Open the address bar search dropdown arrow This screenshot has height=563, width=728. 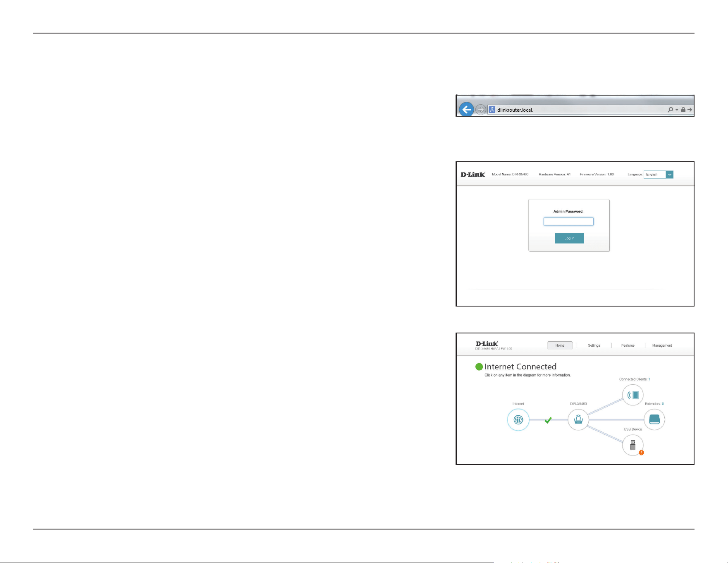pos(677,110)
